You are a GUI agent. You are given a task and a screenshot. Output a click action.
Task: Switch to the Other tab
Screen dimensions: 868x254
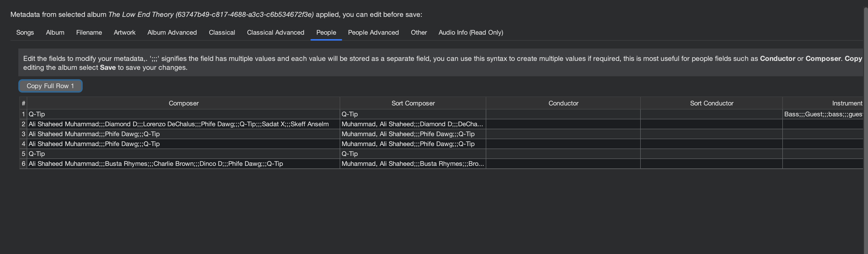point(418,33)
